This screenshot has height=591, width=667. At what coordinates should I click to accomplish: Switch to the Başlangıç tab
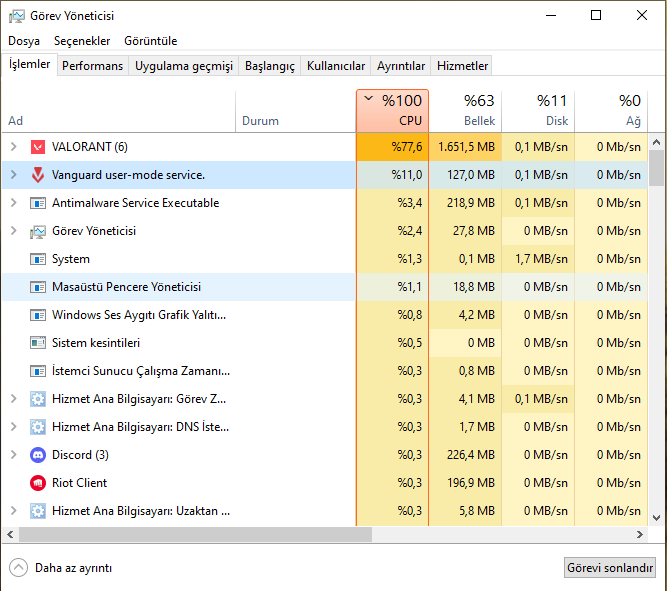[270, 66]
